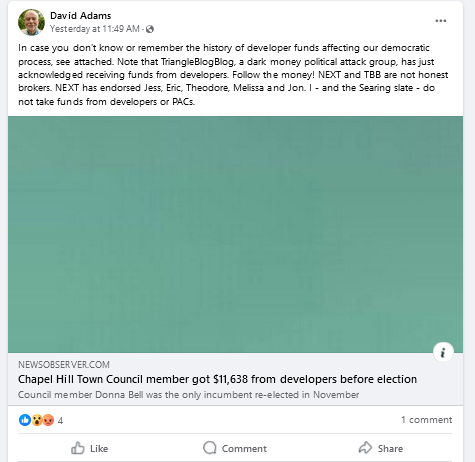The width and height of the screenshot is (475, 462).
Task: Open the three-dot post options menu
Action: (x=441, y=21)
